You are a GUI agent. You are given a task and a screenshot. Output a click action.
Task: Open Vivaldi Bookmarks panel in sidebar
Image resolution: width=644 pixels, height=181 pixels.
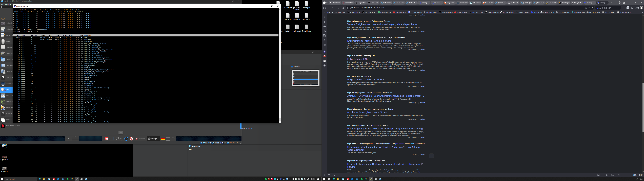pyautogui.click(x=325, y=17)
